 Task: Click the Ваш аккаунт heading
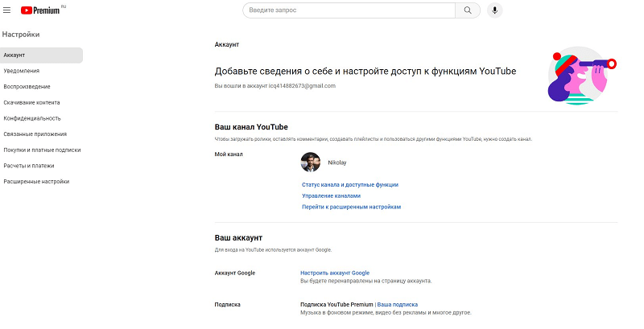[x=238, y=238]
